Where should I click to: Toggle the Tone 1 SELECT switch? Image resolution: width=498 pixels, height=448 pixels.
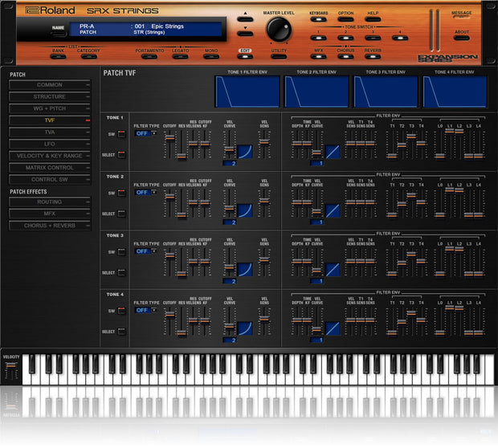point(121,155)
